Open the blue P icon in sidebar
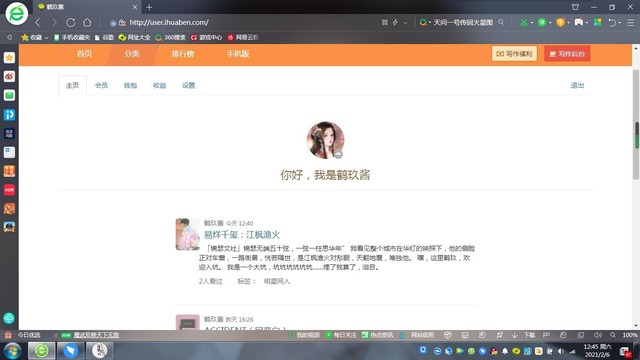Screen dimensions: 640x360 click(9, 115)
